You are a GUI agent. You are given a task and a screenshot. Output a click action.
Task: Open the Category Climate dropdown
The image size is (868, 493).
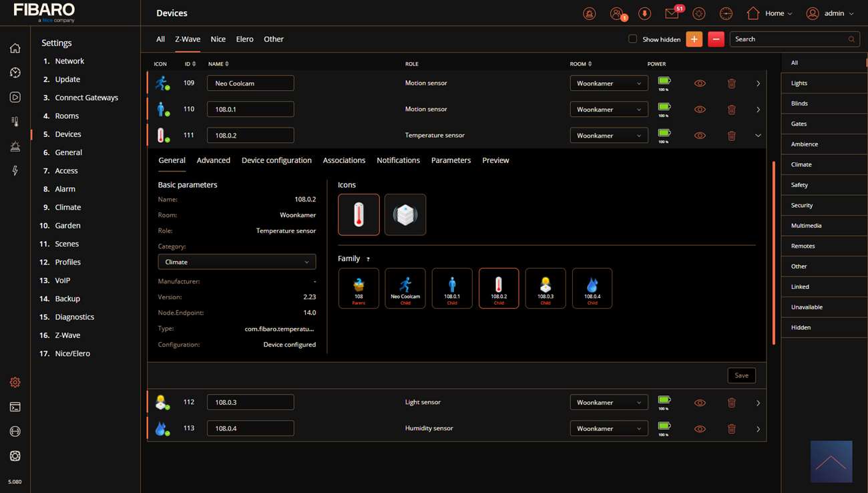point(237,262)
